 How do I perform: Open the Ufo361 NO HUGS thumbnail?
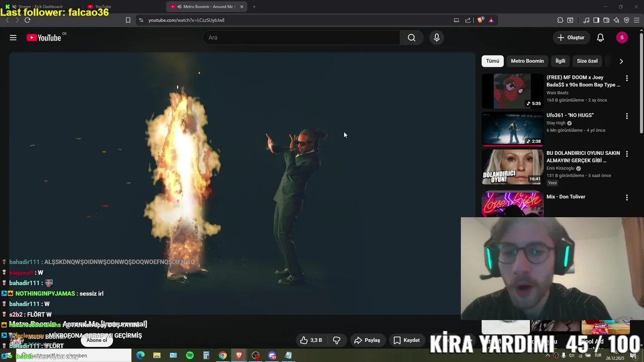[x=512, y=129]
